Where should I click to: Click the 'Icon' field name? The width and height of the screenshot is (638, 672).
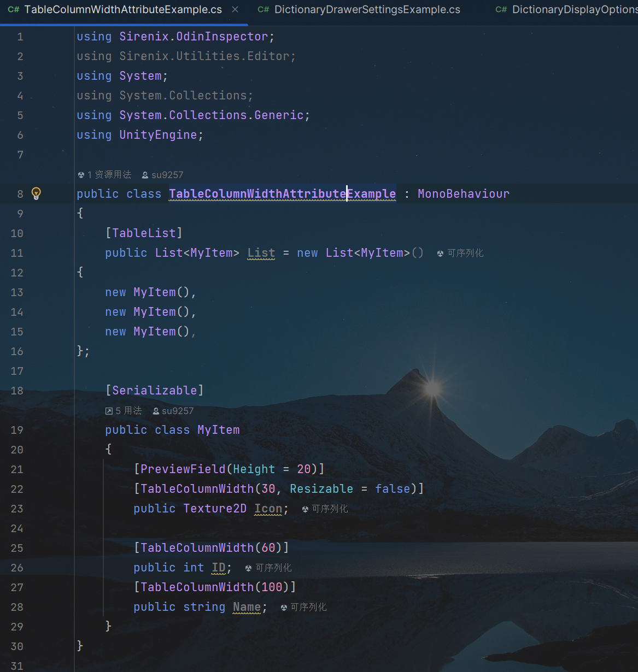(x=268, y=509)
